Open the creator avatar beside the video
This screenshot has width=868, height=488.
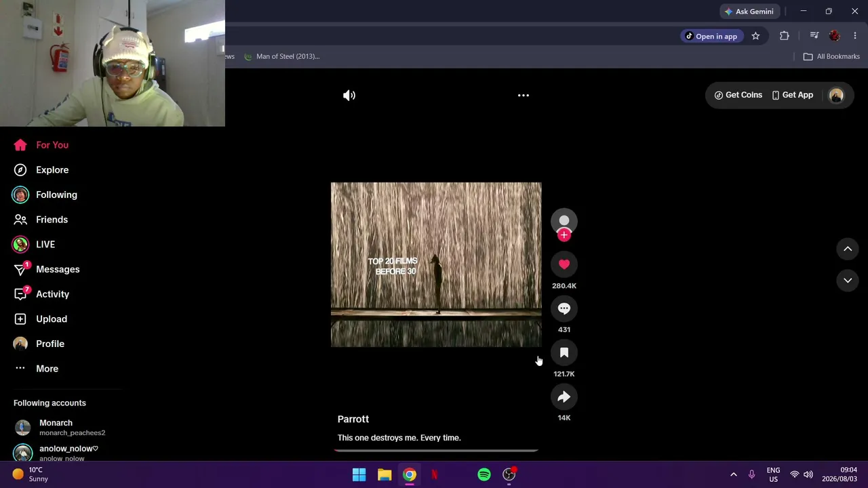pos(564,222)
